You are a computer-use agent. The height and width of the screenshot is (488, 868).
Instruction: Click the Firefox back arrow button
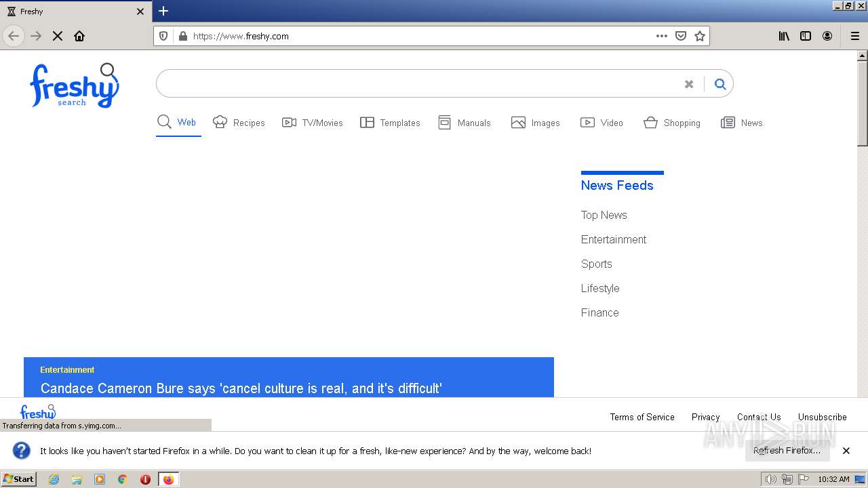(14, 36)
